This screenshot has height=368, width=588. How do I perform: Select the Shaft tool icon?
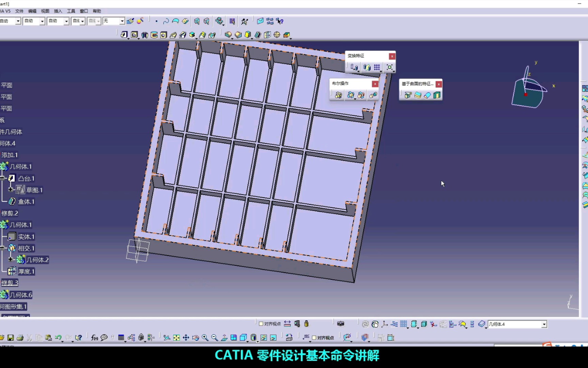click(x=145, y=35)
